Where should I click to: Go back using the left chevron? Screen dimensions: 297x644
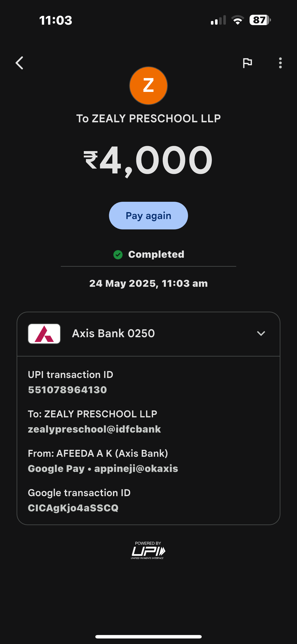click(20, 63)
